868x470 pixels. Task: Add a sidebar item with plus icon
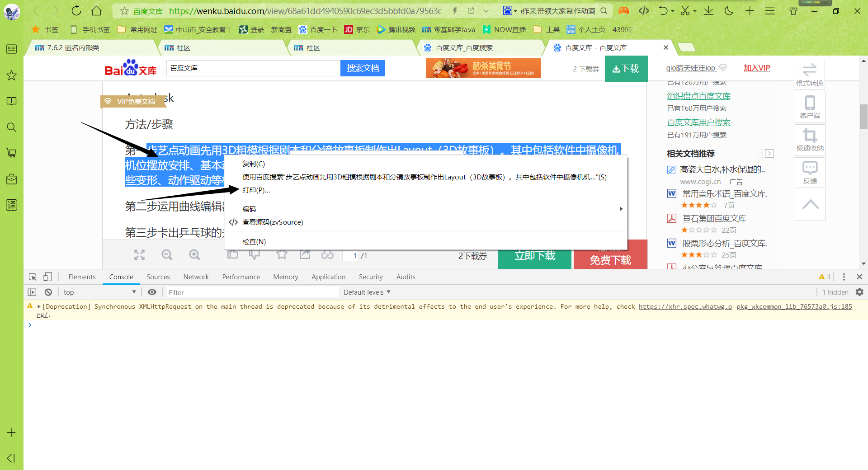pos(12,432)
